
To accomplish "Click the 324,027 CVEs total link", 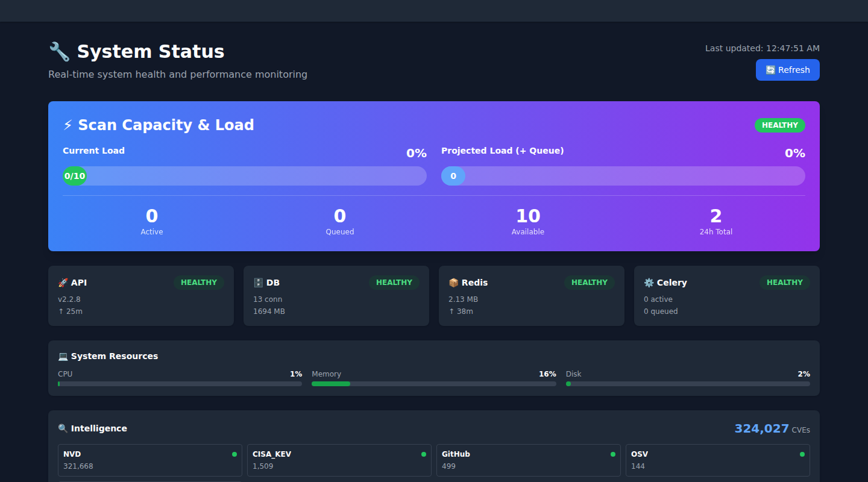I will tap(772, 428).
